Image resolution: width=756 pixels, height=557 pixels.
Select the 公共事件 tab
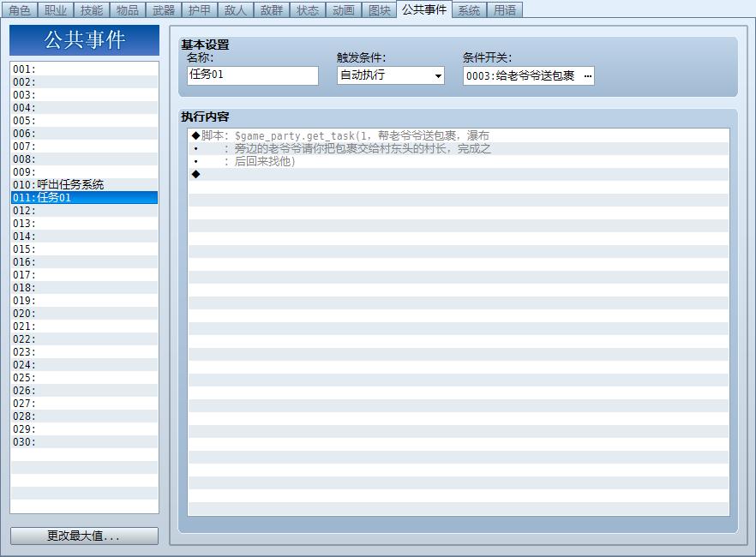(x=424, y=9)
